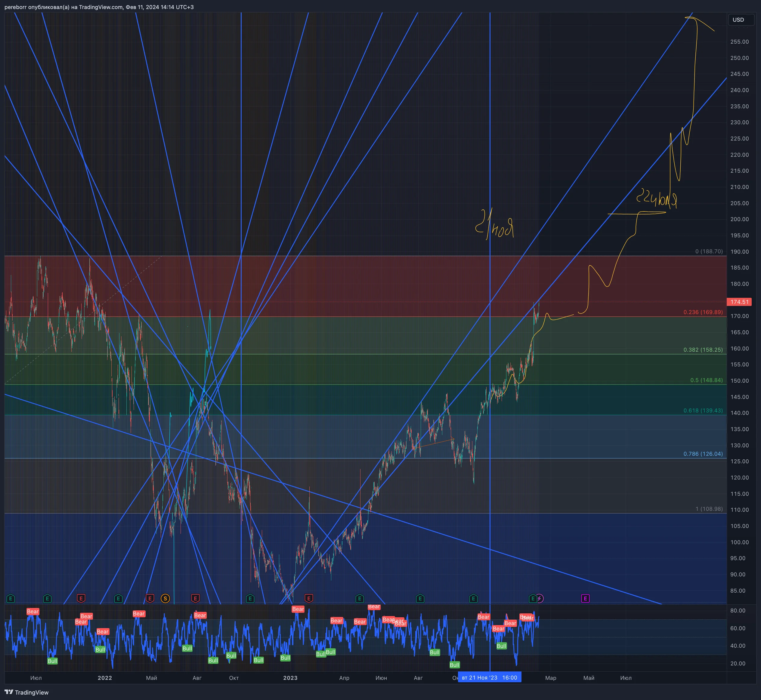
Task: Click the purple lightning bolt event marker
Action: pos(540,599)
